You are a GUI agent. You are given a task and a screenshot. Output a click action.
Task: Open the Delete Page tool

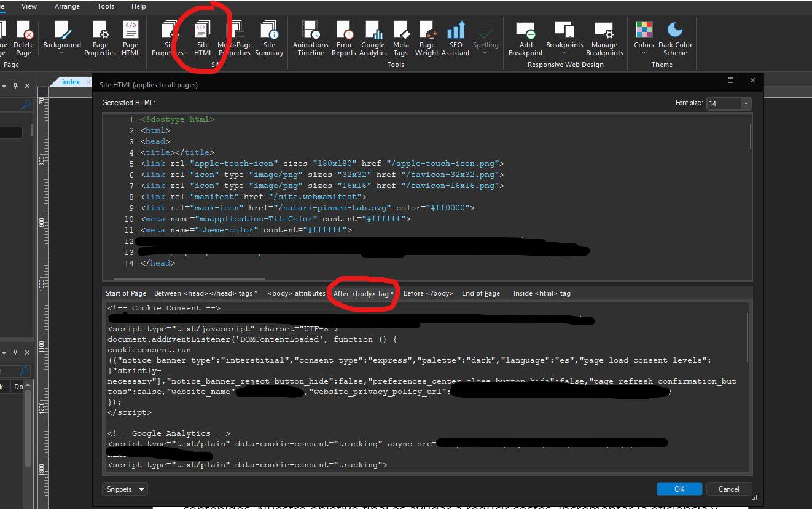click(x=24, y=39)
